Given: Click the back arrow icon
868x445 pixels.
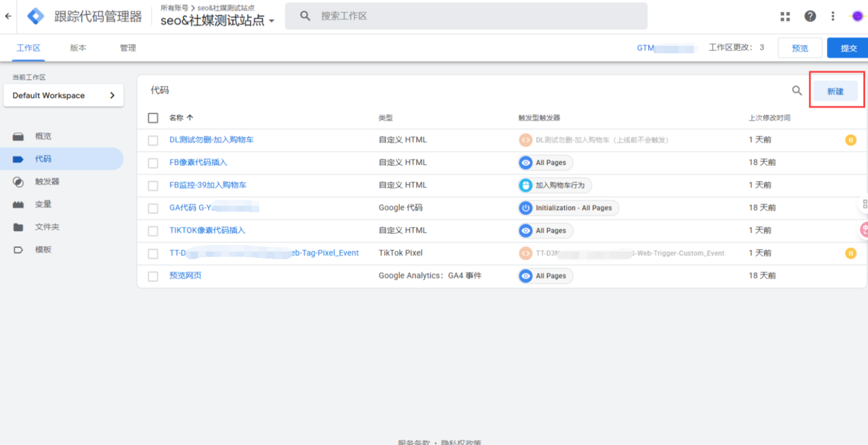Looking at the screenshot, I should click(x=8, y=16).
